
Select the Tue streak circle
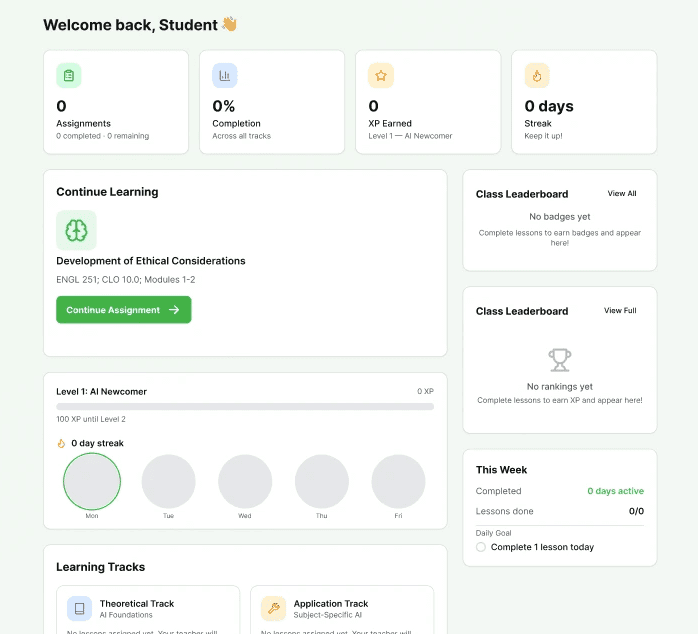pos(168,481)
